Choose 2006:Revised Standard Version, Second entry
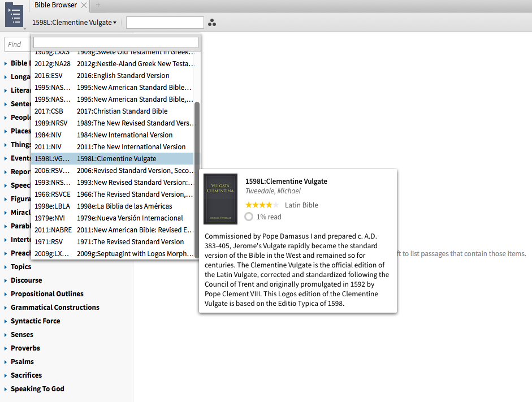 (114, 171)
